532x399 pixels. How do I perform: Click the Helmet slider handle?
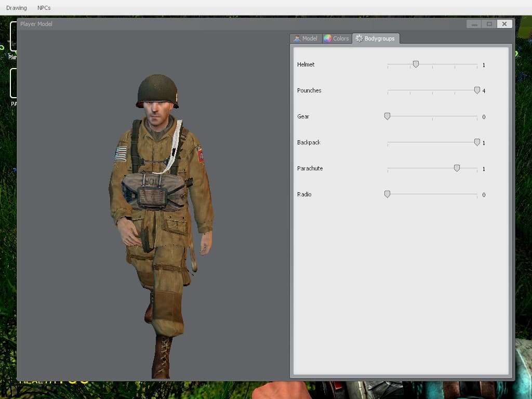pos(416,64)
